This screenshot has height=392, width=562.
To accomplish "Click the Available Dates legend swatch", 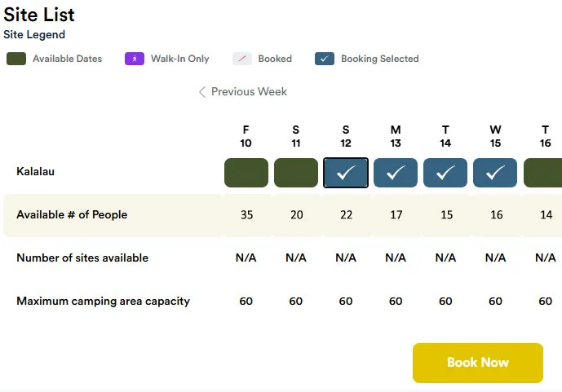I will (x=16, y=59).
